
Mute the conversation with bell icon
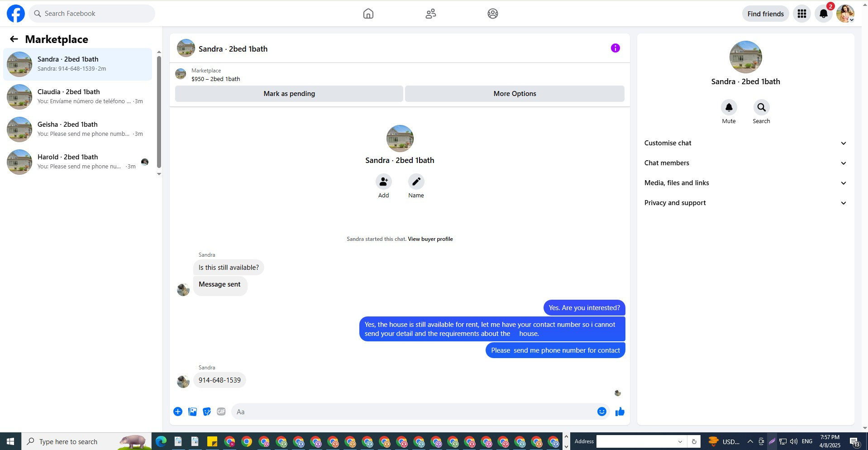tap(729, 107)
